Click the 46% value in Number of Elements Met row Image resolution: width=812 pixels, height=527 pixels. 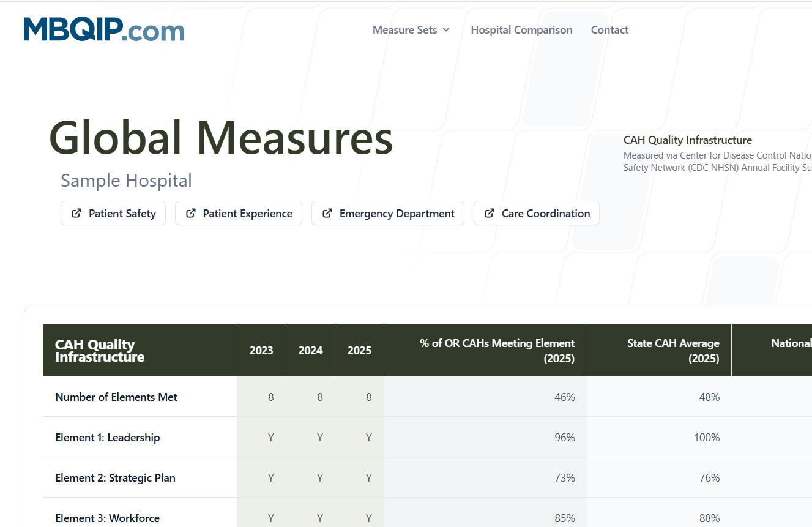tap(565, 397)
